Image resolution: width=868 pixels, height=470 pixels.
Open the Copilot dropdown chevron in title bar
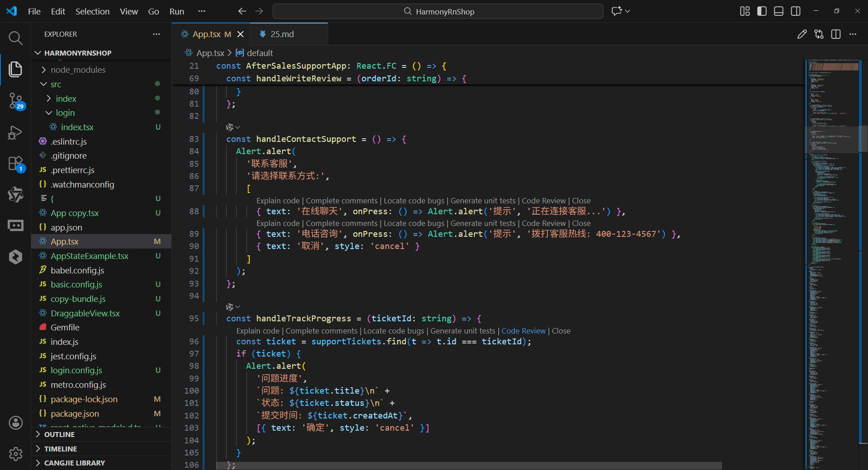[627, 11]
